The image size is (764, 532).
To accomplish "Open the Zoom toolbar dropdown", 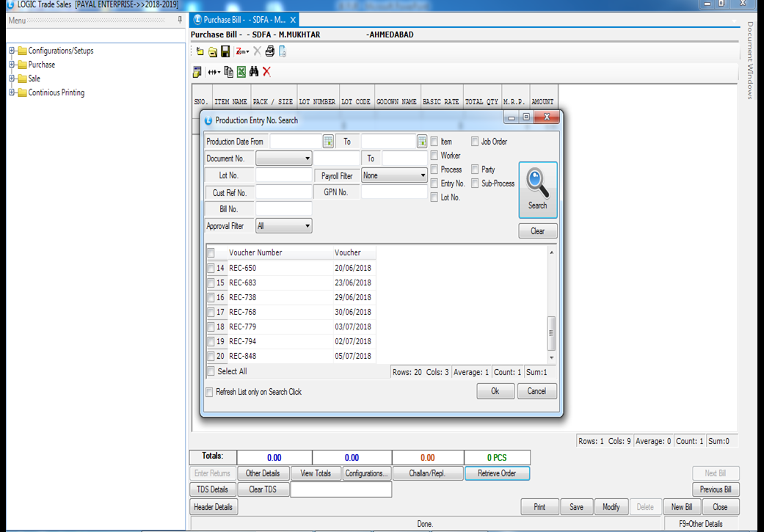I will coord(243,51).
